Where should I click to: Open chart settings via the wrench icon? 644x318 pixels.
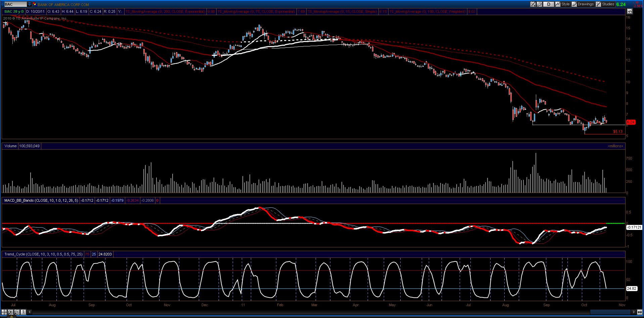coord(539,4)
